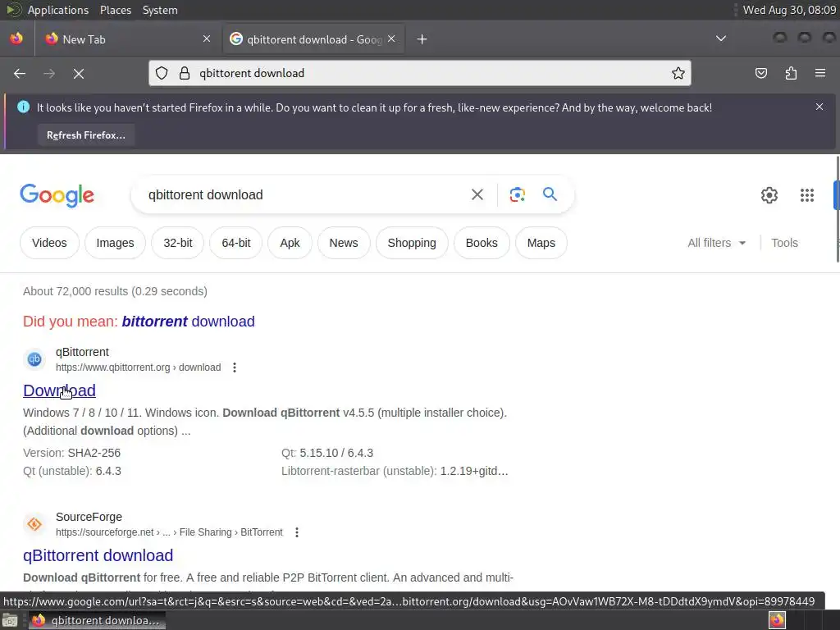Filter results by Videos

click(49, 243)
